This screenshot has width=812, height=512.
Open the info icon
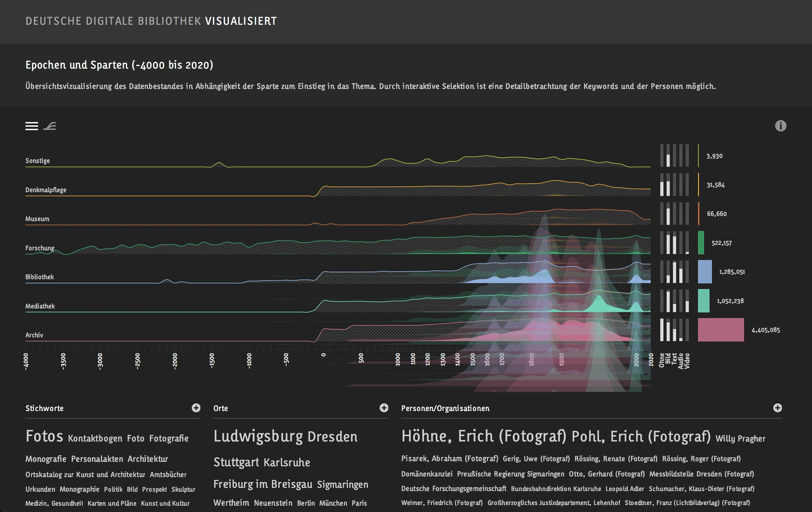[x=780, y=126]
